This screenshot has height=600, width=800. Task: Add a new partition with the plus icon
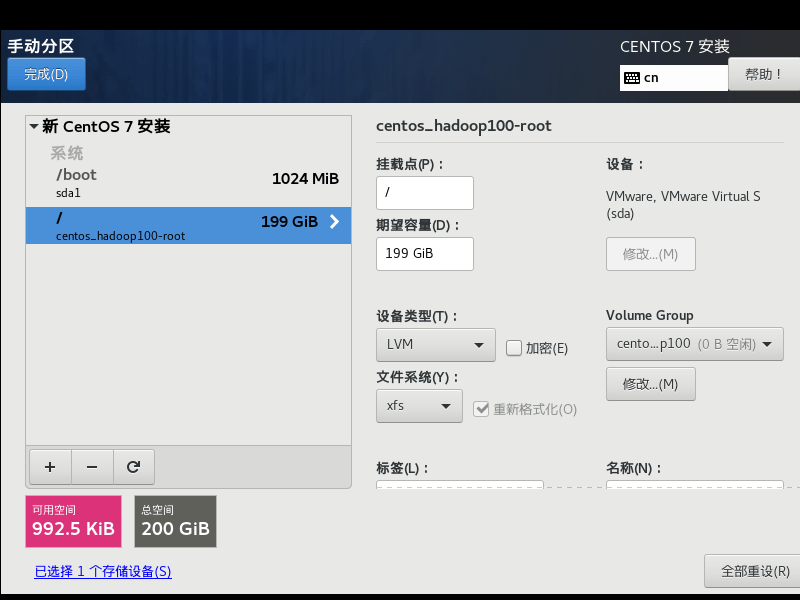[x=50, y=466]
